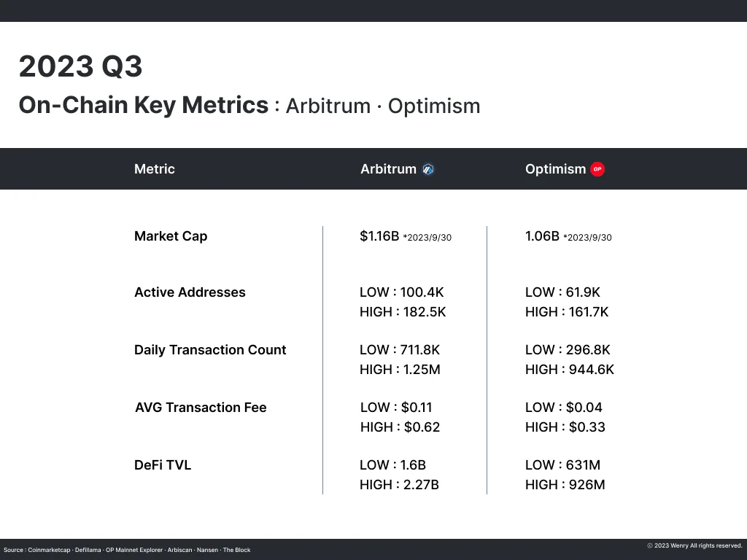Click the Active Addresses row label
Screen dimensions: 747x560
(190, 292)
